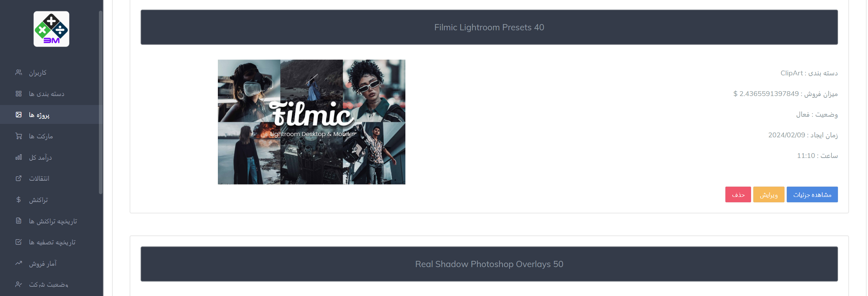This screenshot has width=868, height=296.
Task: Click the external link icon for انتقالات
Action: coord(19,178)
